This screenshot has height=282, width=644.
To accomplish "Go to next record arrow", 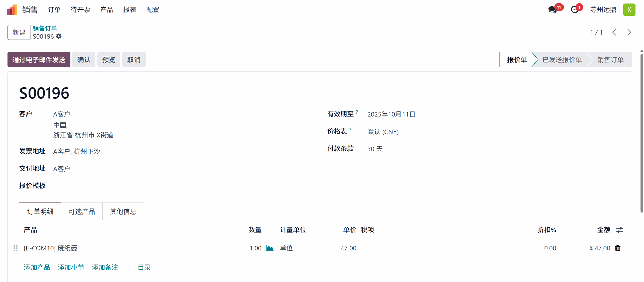I will pos(629,32).
